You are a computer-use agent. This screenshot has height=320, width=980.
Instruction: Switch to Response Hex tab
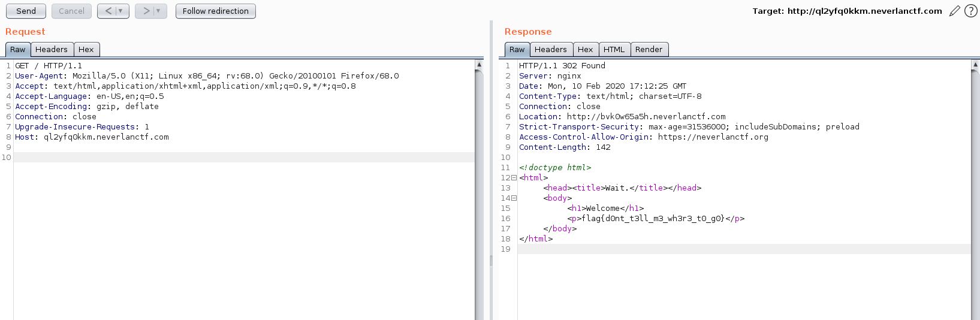[586, 50]
